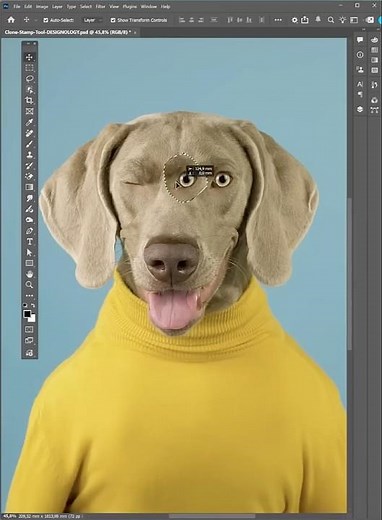Select the Eyedropper tool
This screenshot has width=382, height=520.
pyautogui.click(x=29, y=122)
